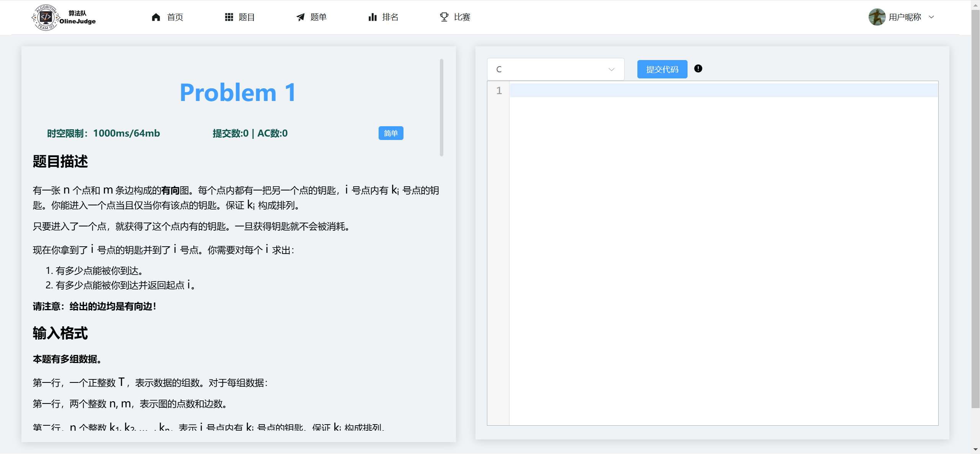
Task: Go to the 排名 page
Action: (383, 17)
